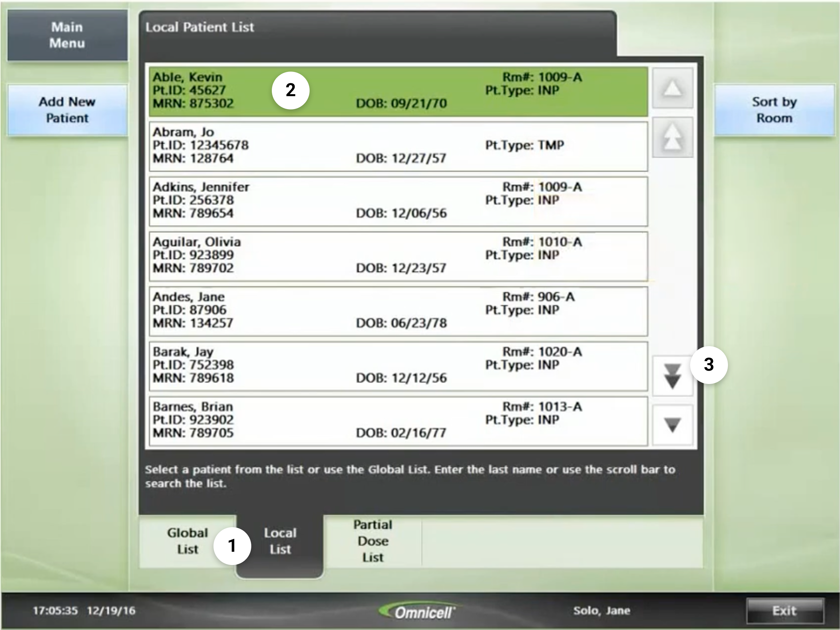The height and width of the screenshot is (630, 840).
Task: Exit the session with Exit button
Action: tap(785, 611)
